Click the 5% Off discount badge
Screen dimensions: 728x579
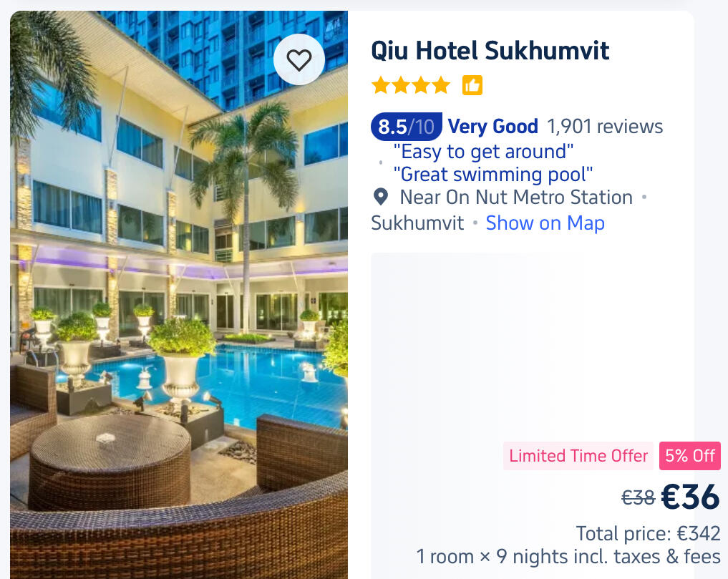(689, 456)
